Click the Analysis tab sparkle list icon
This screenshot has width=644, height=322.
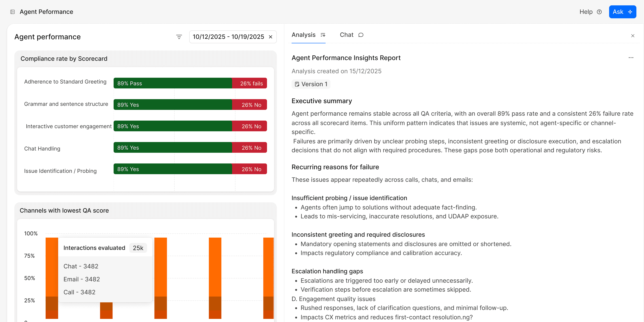[323, 35]
